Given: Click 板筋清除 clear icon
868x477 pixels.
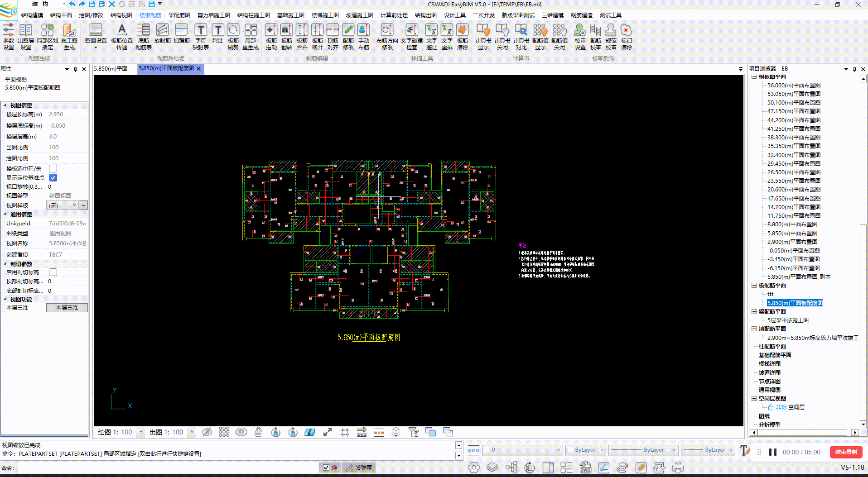Looking at the screenshot, I should pos(463,37).
